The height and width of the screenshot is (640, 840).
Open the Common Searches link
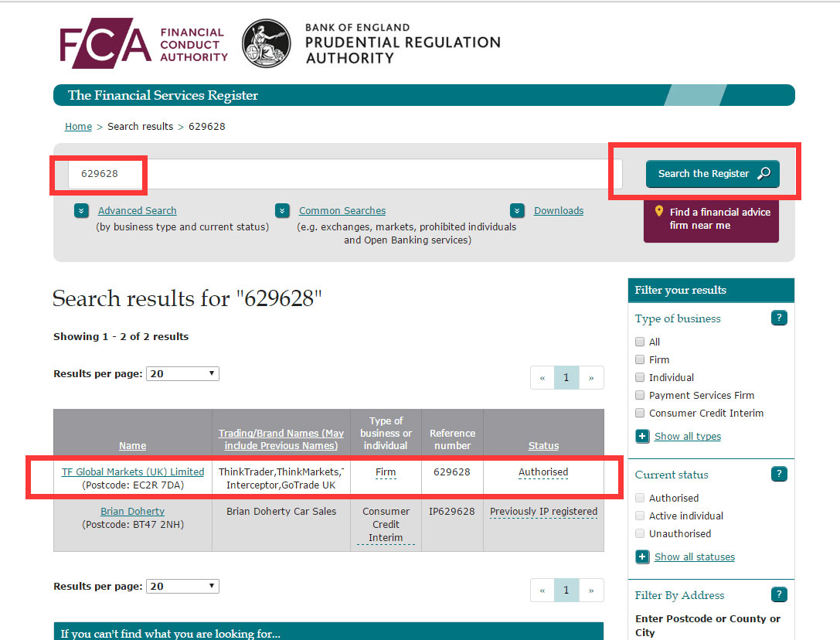pyautogui.click(x=342, y=211)
